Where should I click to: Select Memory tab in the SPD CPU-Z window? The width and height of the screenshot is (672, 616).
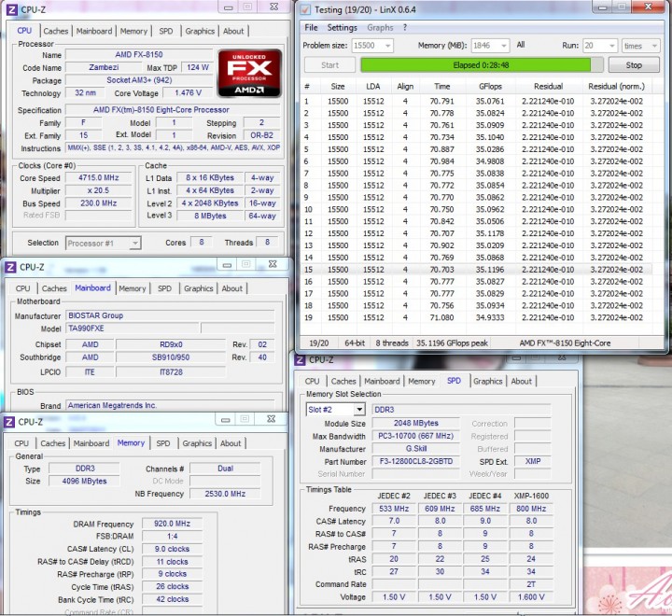pyautogui.click(x=421, y=381)
